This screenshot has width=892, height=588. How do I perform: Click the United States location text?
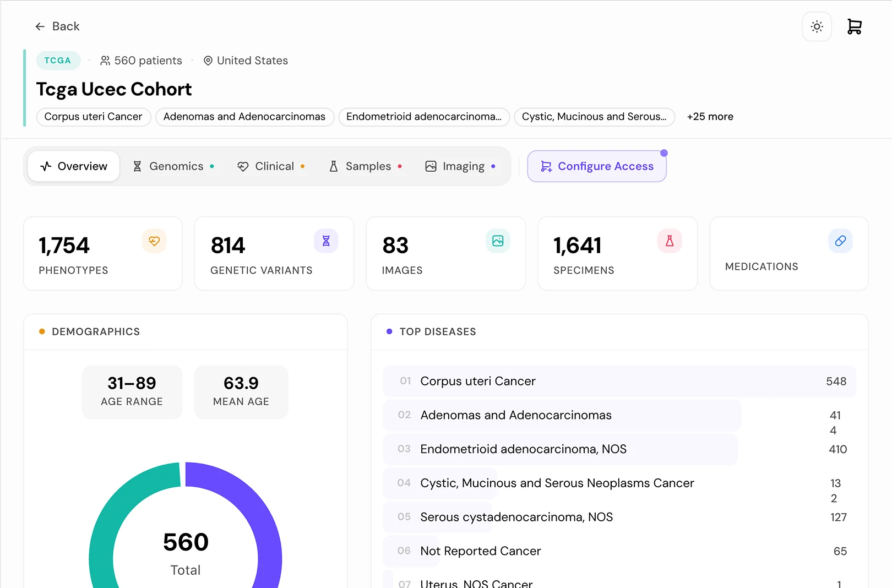[253, 61]
